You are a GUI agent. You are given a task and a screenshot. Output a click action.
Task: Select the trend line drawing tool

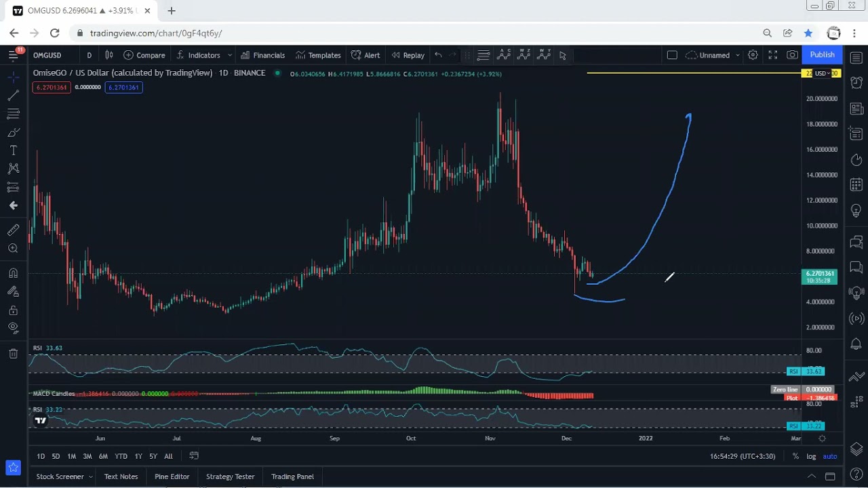coord(13,96)
